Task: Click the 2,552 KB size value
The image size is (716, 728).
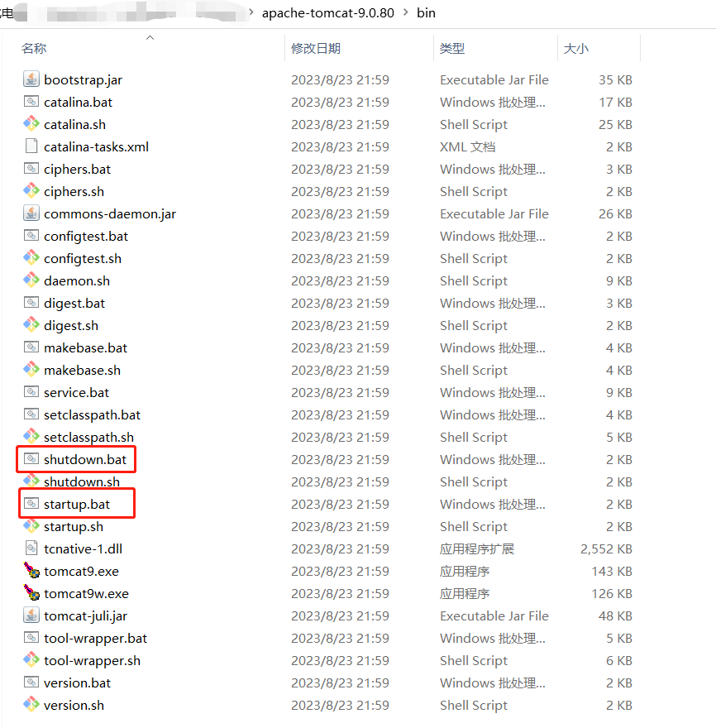Action: (606, 548)
